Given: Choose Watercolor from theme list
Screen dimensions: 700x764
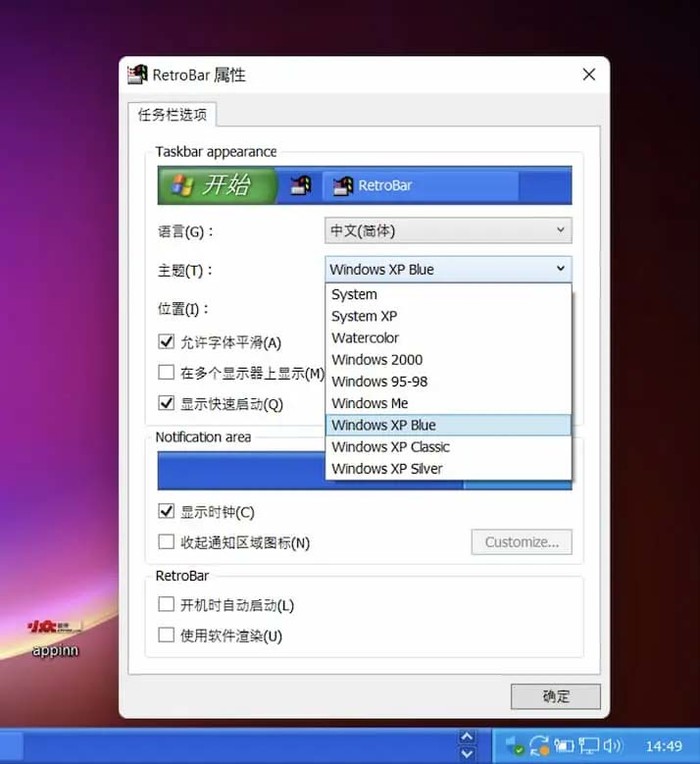Looking at the screenshot, I should click(x=448, y=338).
